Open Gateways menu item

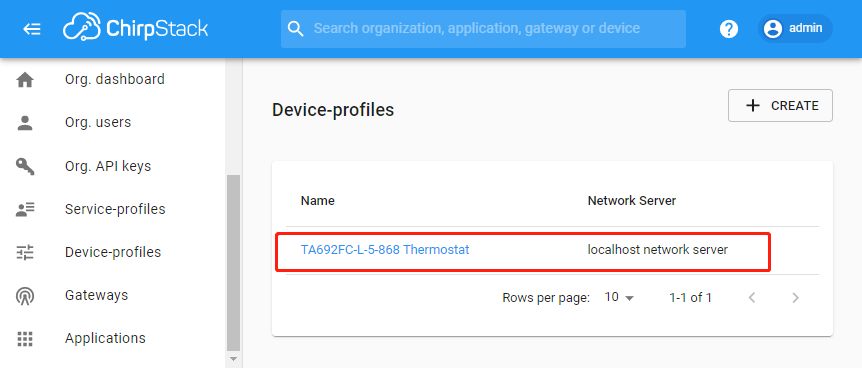coord(113,295)
